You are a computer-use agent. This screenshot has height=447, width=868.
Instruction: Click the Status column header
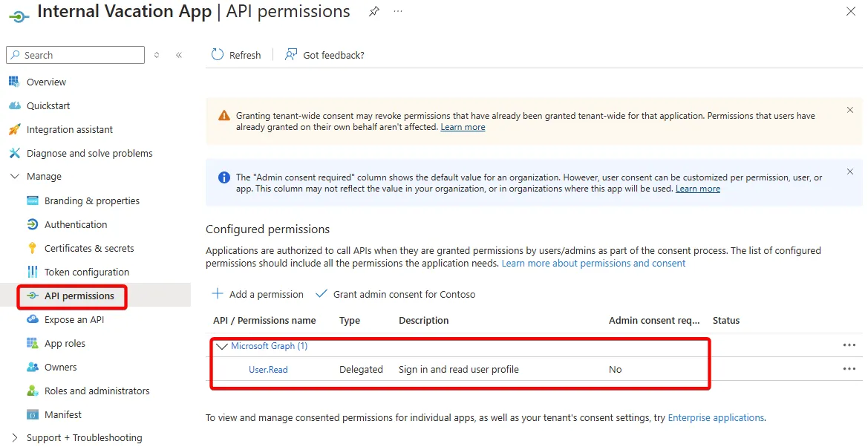[x=726, y=320]
